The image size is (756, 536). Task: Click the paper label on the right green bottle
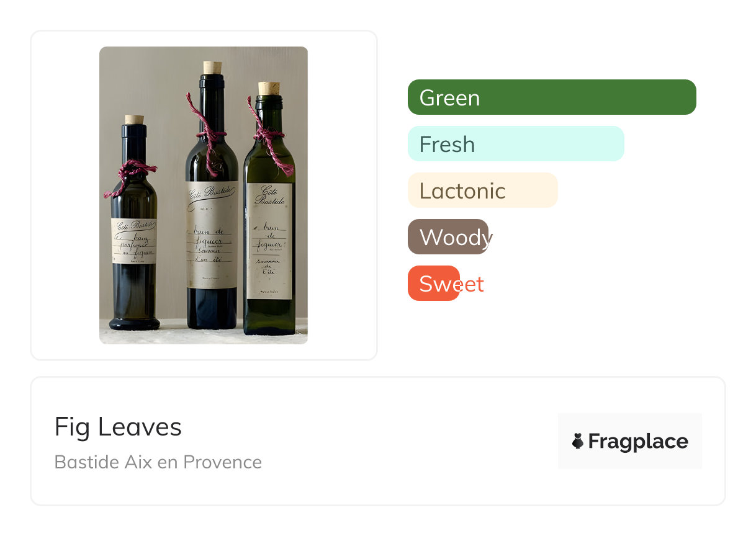point(269,241)
